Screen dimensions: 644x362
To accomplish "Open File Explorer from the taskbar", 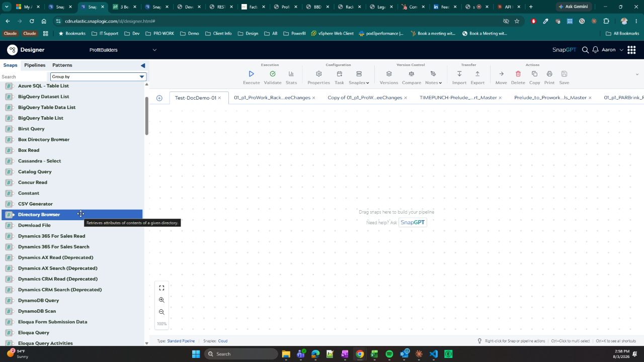I will point(286,354).
